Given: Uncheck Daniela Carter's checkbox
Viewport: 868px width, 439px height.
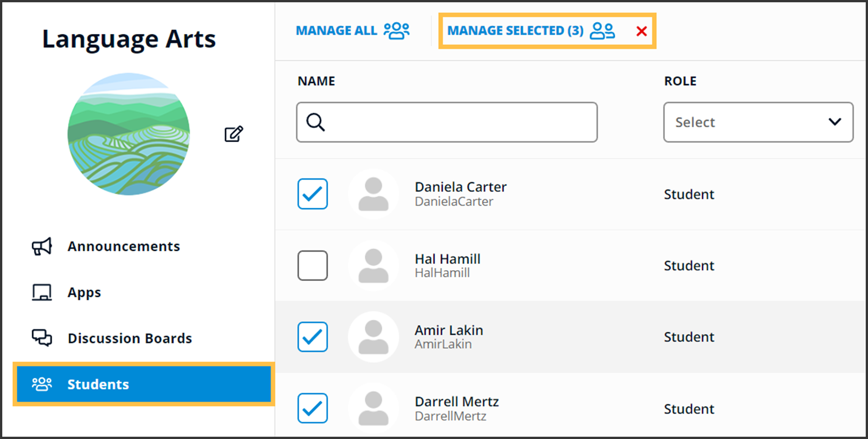Looking at the screenshot, I should pyautogui.click(x=312, y=194).
